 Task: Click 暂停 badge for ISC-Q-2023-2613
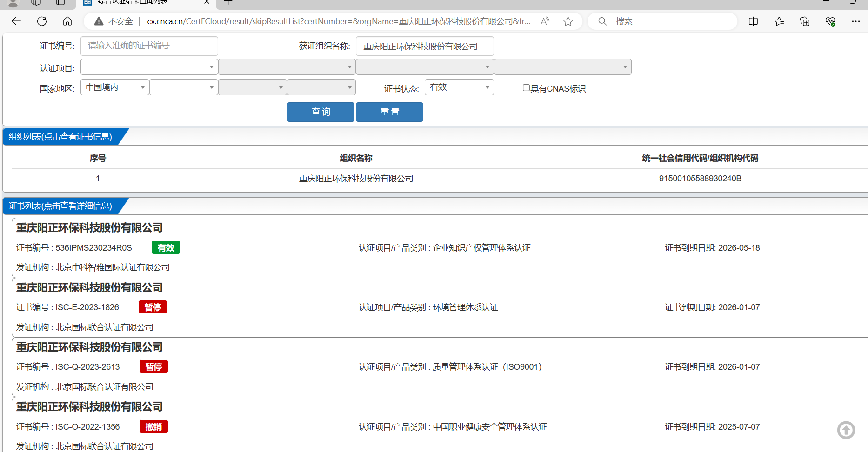pyautogui.click(x=154, y=366)
